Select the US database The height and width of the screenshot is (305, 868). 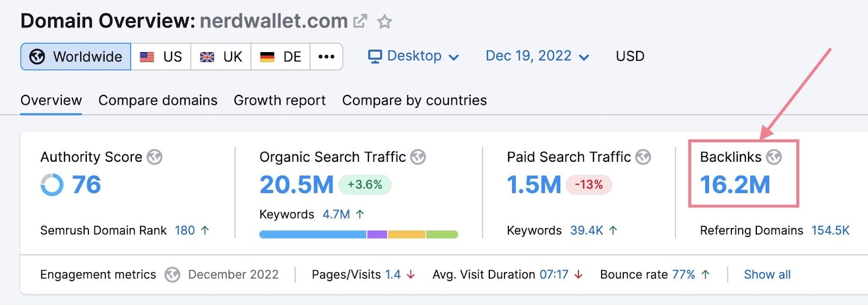pyautogui.click(x=161, y=56)
